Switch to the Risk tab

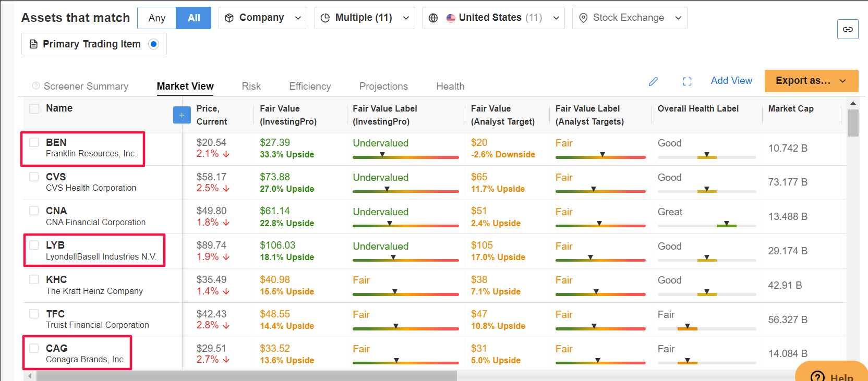click(x=251, y=86)
